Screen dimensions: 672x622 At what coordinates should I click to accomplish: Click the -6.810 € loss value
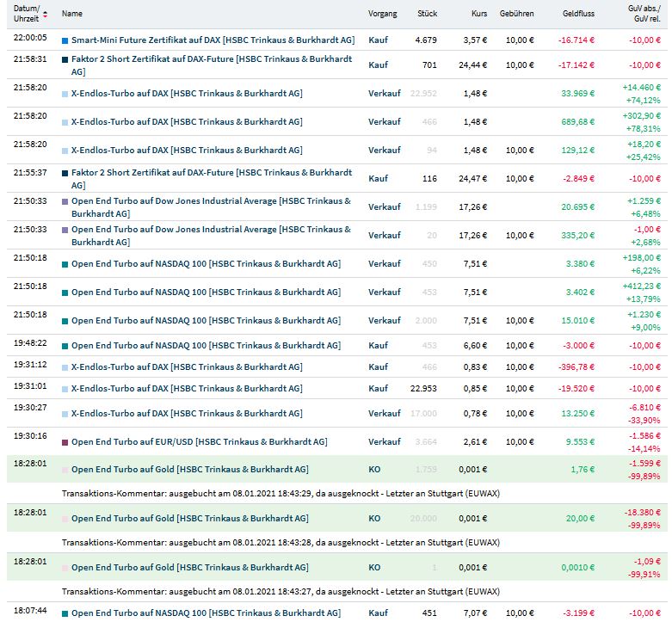click(x=645, y=408)
